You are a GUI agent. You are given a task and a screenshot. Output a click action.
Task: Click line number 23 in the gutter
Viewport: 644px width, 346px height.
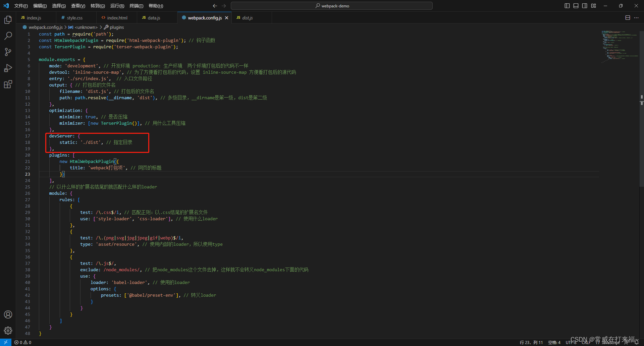click(x=28, y=174)
